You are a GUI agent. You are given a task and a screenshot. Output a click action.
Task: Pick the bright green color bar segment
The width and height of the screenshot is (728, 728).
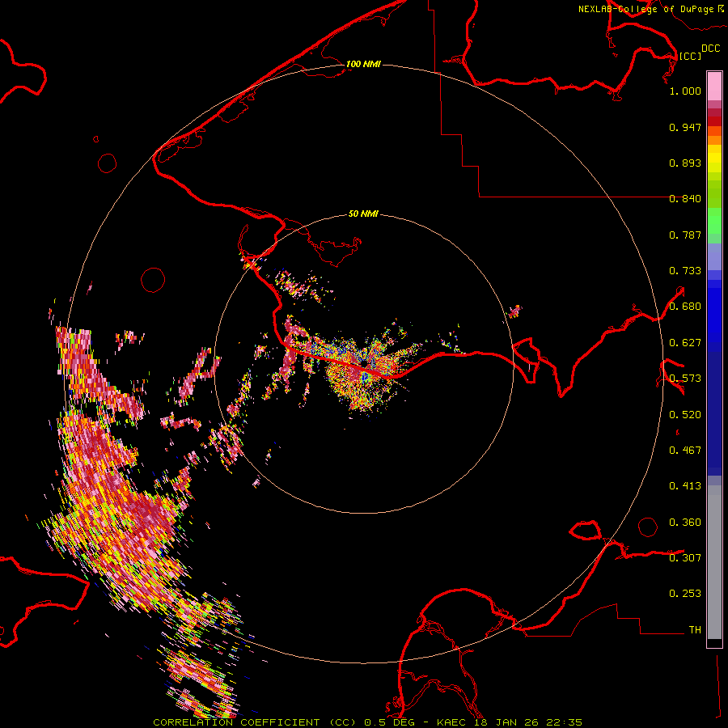coord(714,221)
